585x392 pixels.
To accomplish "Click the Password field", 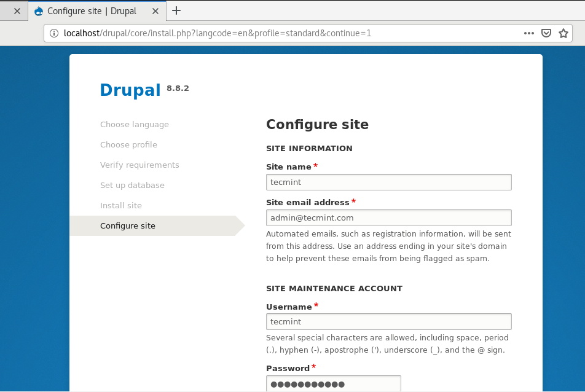I will pyautogui.click(x=334, y=384).
